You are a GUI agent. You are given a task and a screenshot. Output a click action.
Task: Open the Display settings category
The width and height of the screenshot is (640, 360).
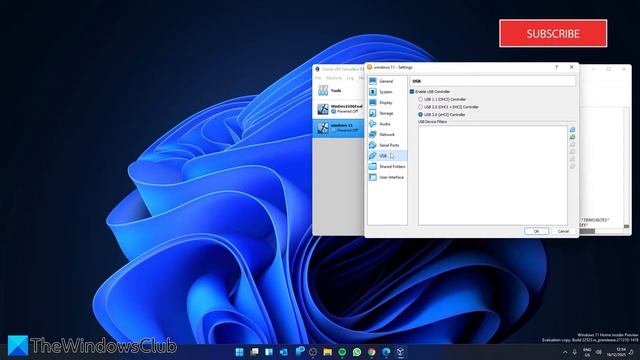coord(387,102)
